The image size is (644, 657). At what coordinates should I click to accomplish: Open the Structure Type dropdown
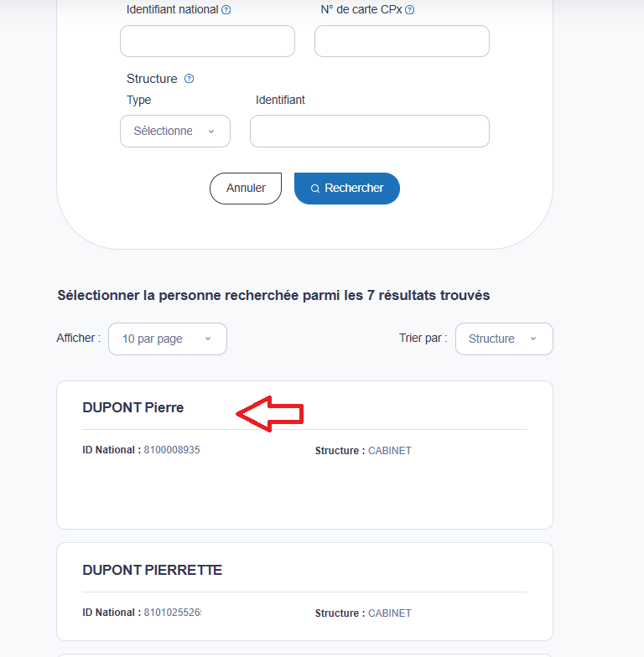point(175,131)
